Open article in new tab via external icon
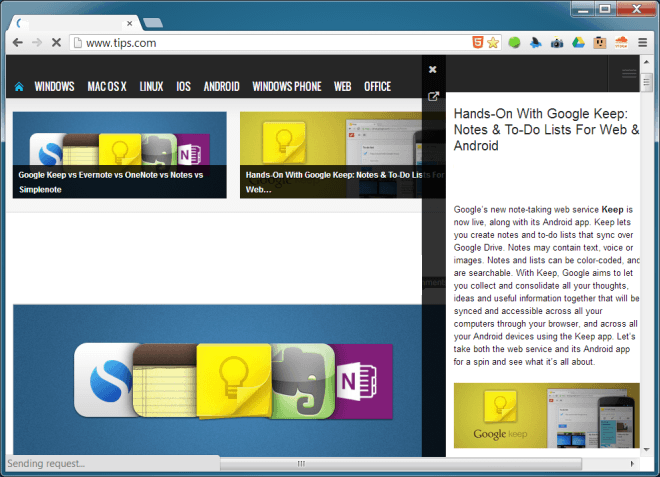 pyautogui.click(x=433, y=96)
